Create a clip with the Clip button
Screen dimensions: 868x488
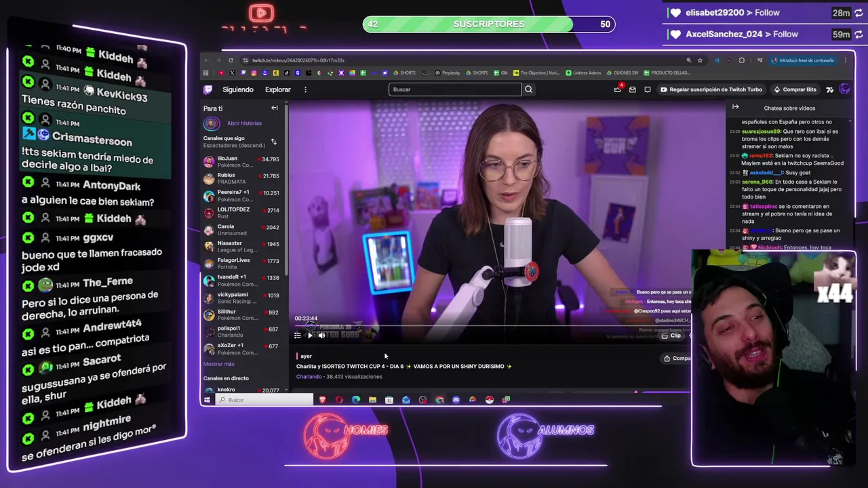point(671,335)
